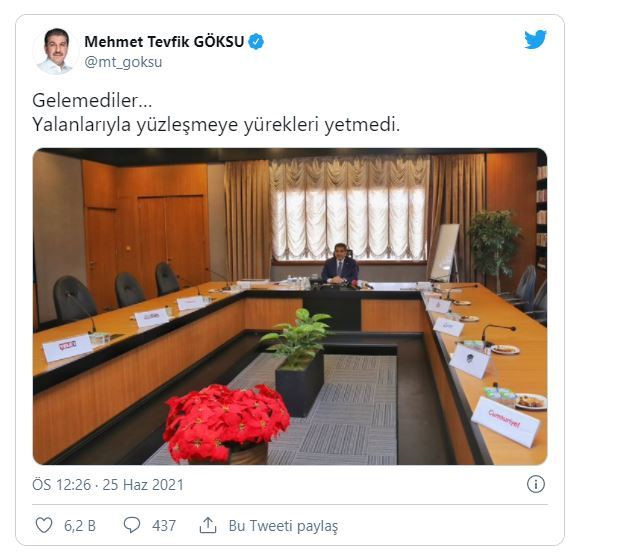Open the meeting room photo
Viewport: 626px width, 552px height.
click(290, 307)
